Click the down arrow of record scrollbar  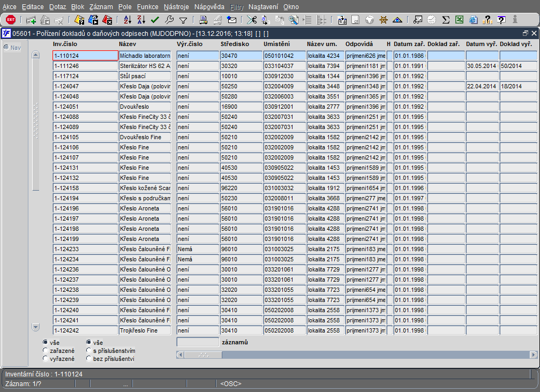pyautogui.click(x=36, y=327)
